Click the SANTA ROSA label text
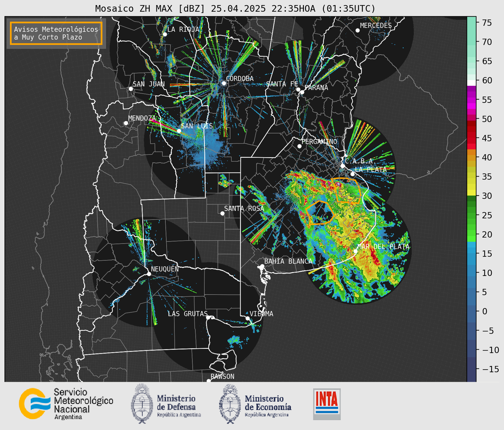Viewport: 504px width, 430px height. (x=244, y=208)
